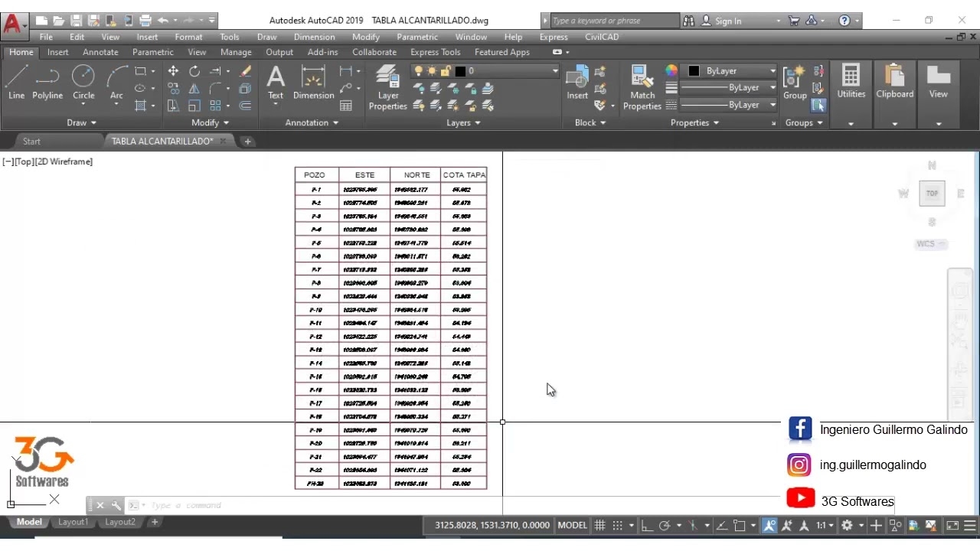
Task: Click the Move tool in Modify panel
Action: point(174,71)
